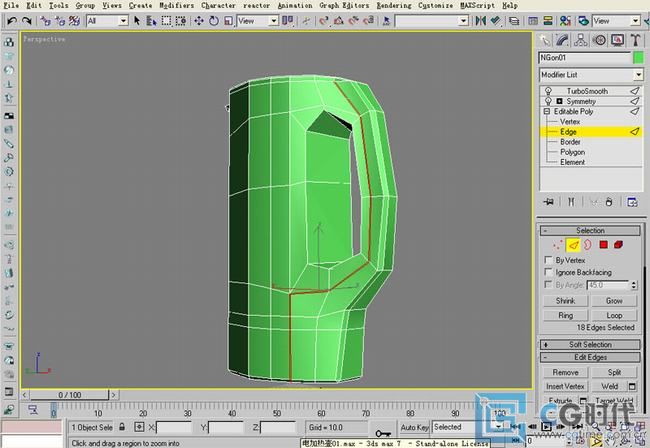Select Element sub-object red cube icon
This screenshot has height=448, width=650.
tap(618, 245)
